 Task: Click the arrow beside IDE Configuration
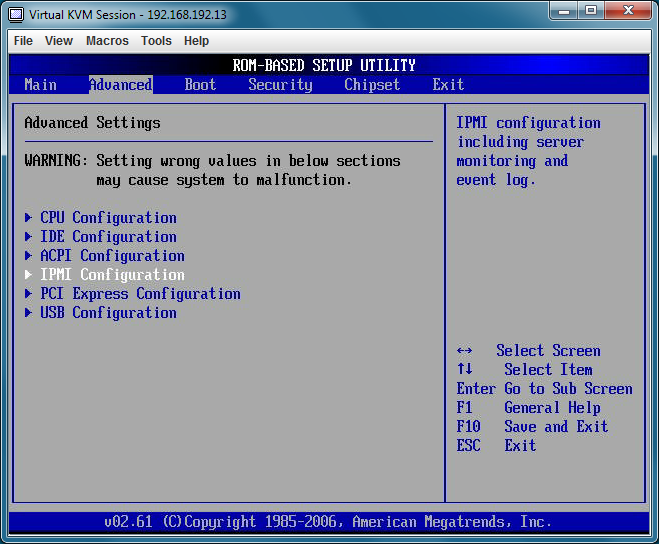coord(28,236)
